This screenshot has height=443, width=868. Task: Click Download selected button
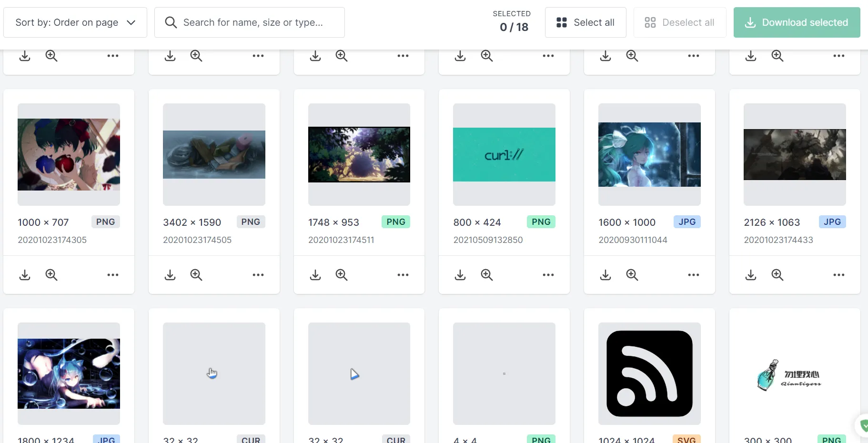point(797,22)
